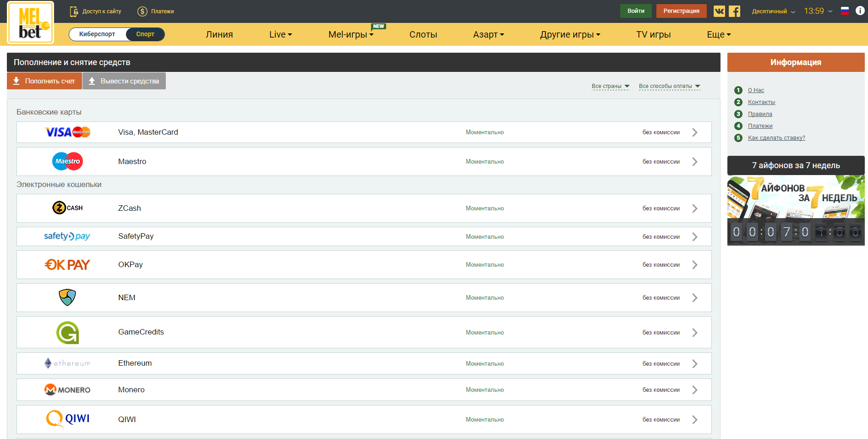Click the GameCredits logo

[67, 333]
